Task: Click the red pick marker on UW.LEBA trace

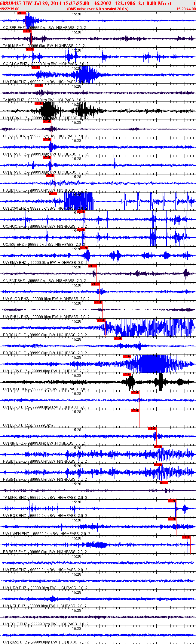Action: click(39, 103)
